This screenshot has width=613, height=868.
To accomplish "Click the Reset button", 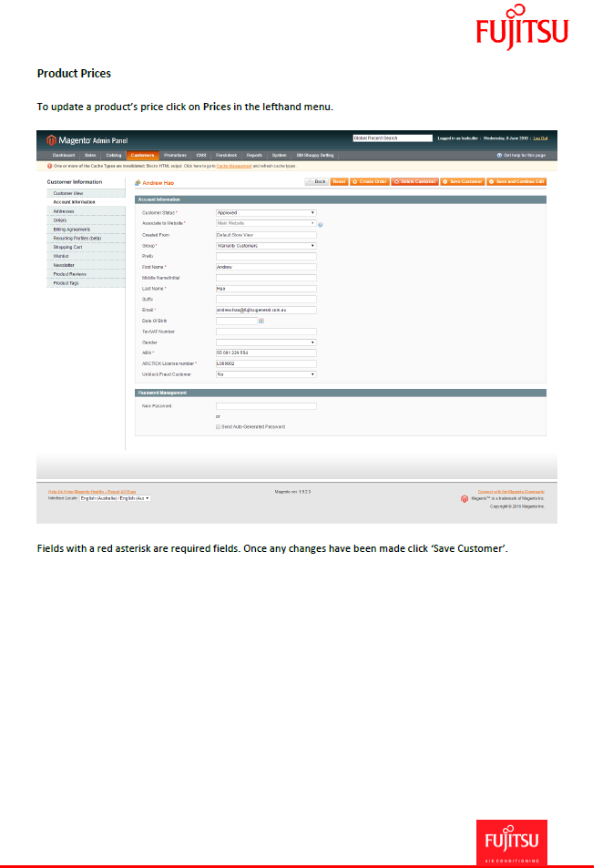I will pos(340,181).
